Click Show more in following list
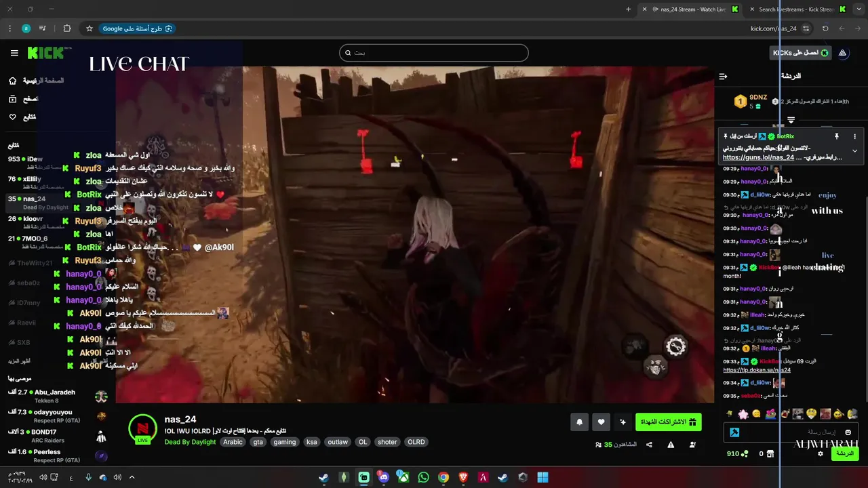The width and height of the screenshot is (868, 488). point(19,361)
